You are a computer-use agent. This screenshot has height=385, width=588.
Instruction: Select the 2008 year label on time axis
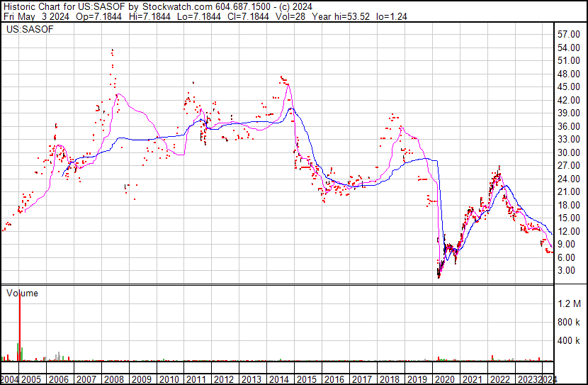pyautogui.click(x=114, y=379)
